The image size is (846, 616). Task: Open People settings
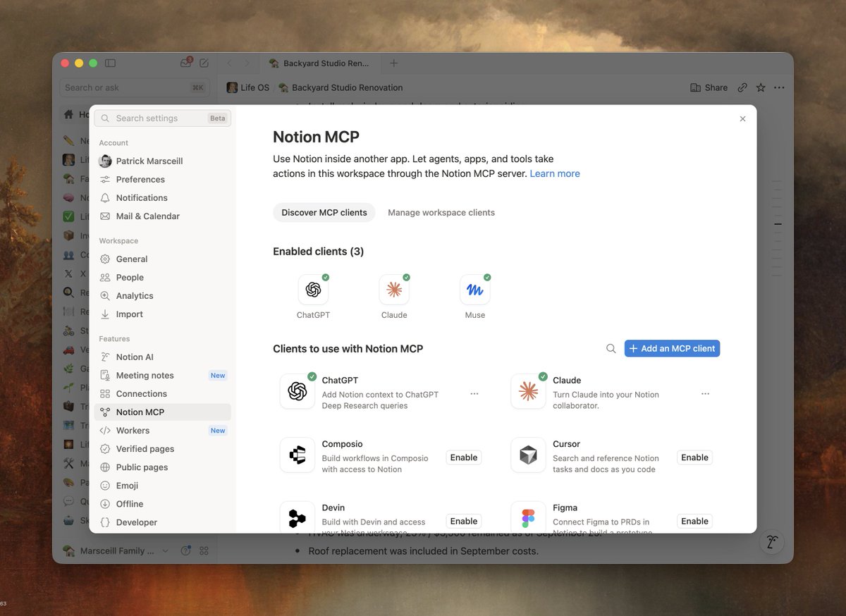click(163, 277)
